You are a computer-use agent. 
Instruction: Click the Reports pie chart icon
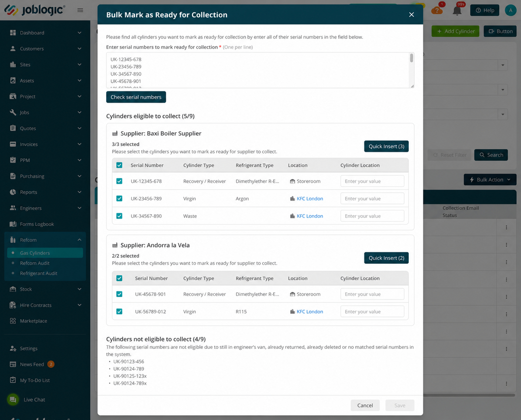pyautogui.click(x=13, y=192)
